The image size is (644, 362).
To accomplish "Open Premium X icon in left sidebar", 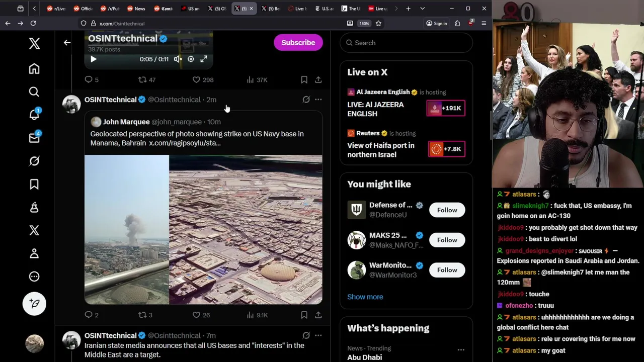I will point(34,230).
